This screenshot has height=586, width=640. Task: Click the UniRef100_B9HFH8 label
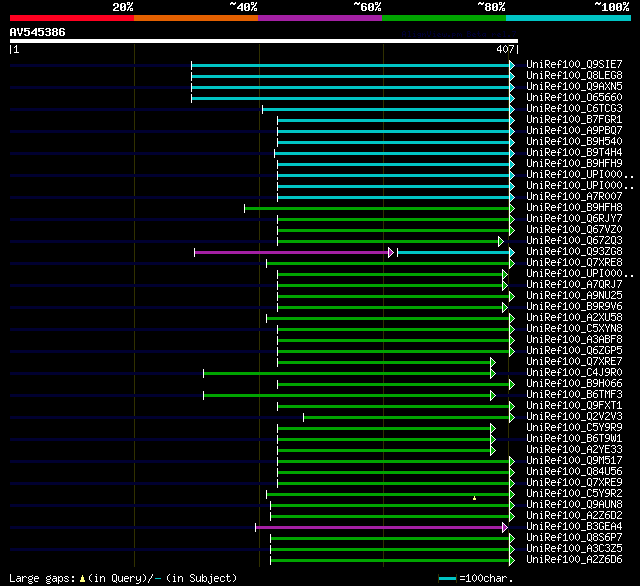[x=574, y=208]
